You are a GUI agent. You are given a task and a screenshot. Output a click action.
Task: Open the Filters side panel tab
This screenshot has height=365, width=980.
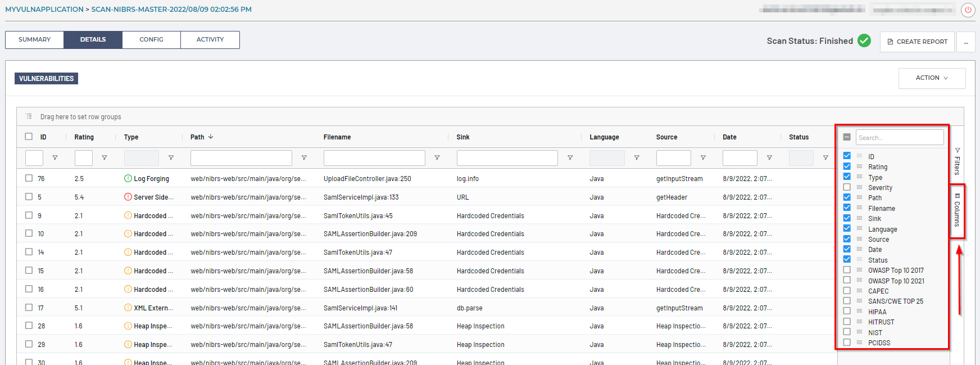point(957,161)
